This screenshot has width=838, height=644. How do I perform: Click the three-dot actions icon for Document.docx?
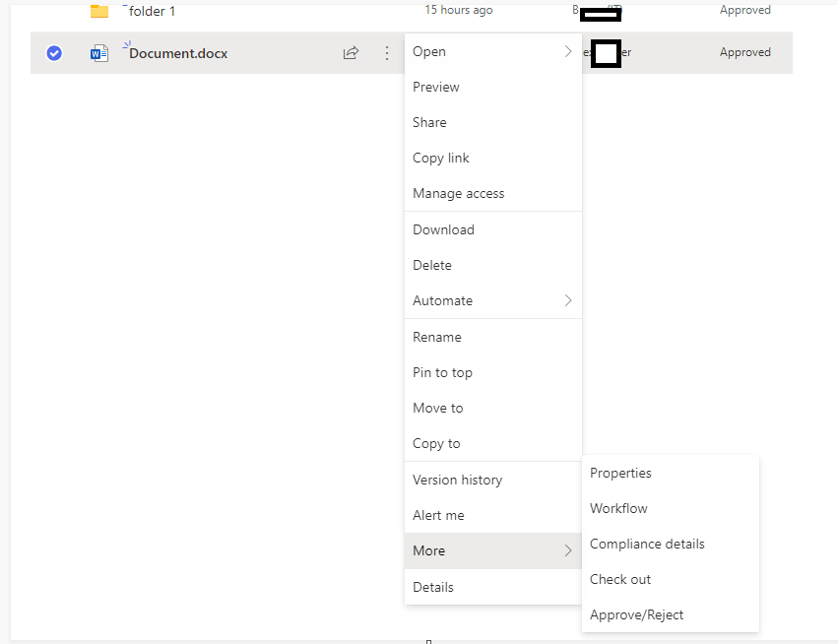coord(387,52)
